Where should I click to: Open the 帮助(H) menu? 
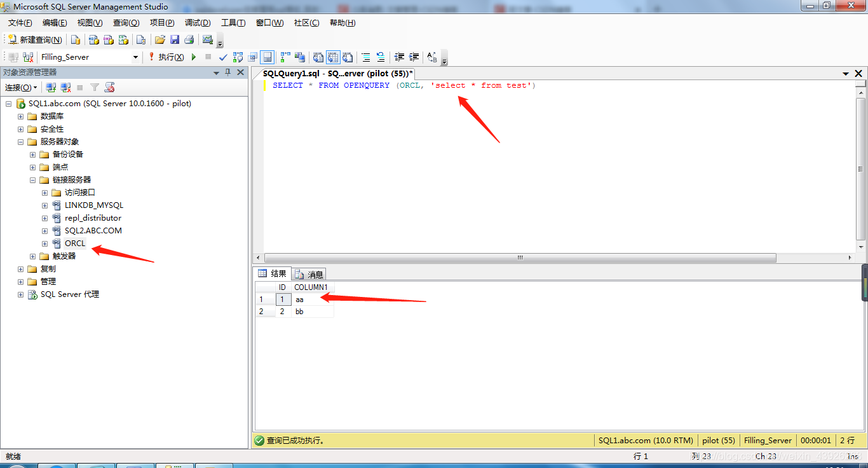342,23
